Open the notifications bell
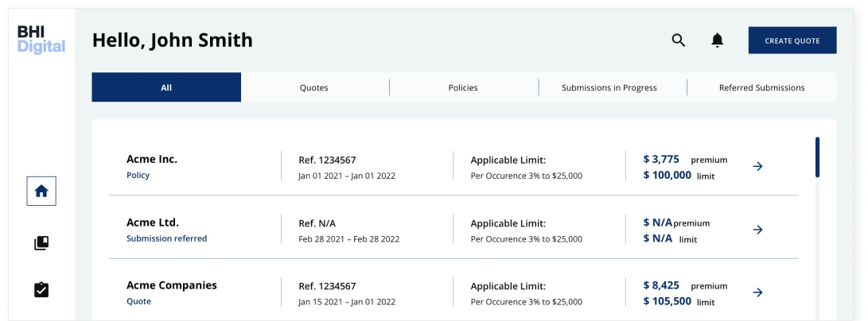Image resolution: width=868 pixels, height=321 pixels. [717, 41]
